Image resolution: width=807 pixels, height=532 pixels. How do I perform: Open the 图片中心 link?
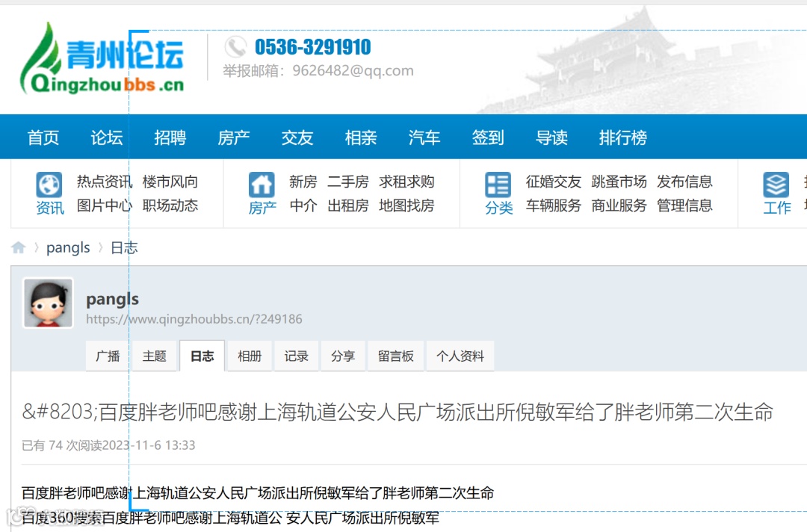[105, 205]
